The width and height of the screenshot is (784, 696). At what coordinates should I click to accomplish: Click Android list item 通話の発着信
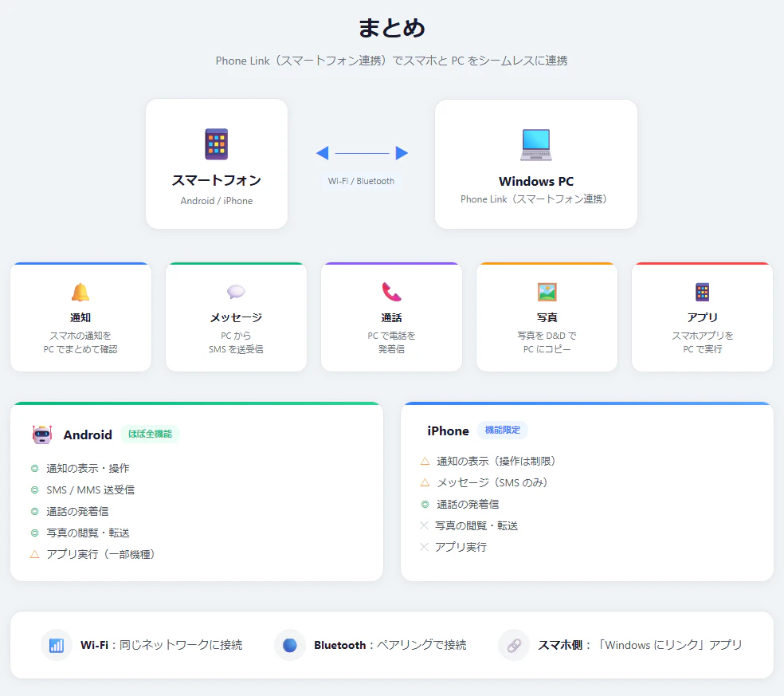[x=77, y=511]
